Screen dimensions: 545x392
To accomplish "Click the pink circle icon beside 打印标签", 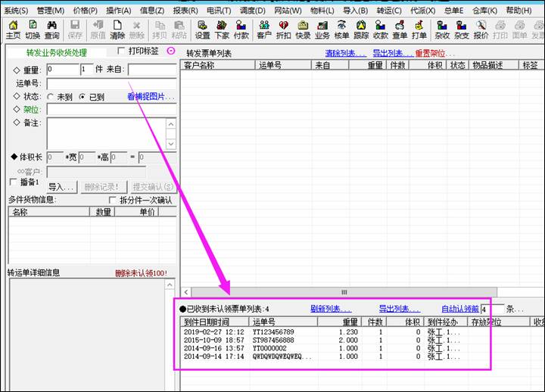I will coord(171,51).
